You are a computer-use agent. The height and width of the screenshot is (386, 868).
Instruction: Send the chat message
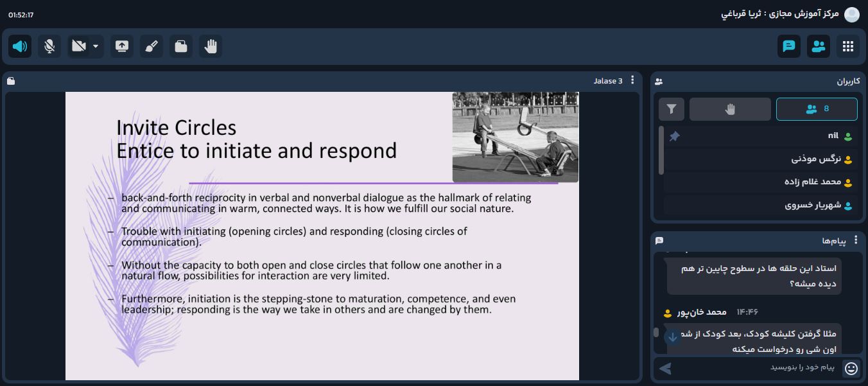tap(666, 368)
